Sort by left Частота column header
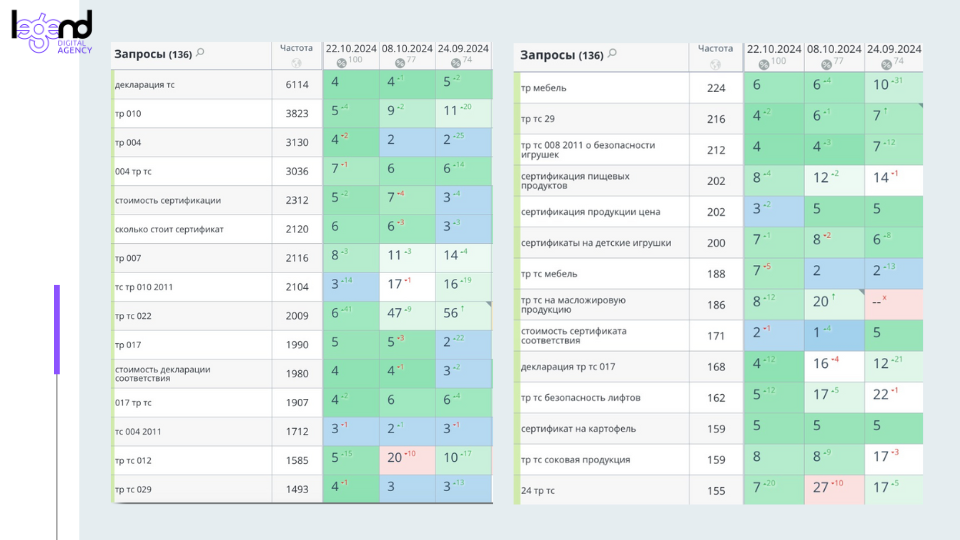This screenshot has width=960, height=540. [x=296, y=48]
